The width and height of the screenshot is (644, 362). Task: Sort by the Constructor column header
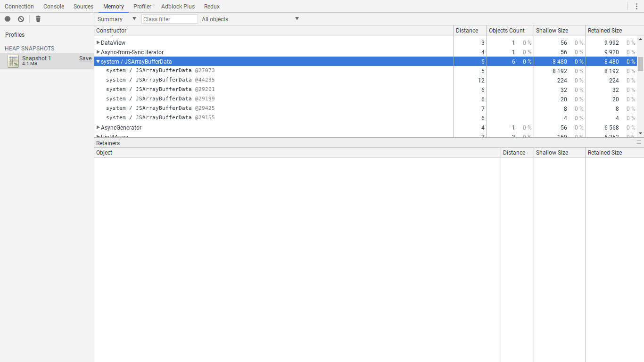pos(274,30)
